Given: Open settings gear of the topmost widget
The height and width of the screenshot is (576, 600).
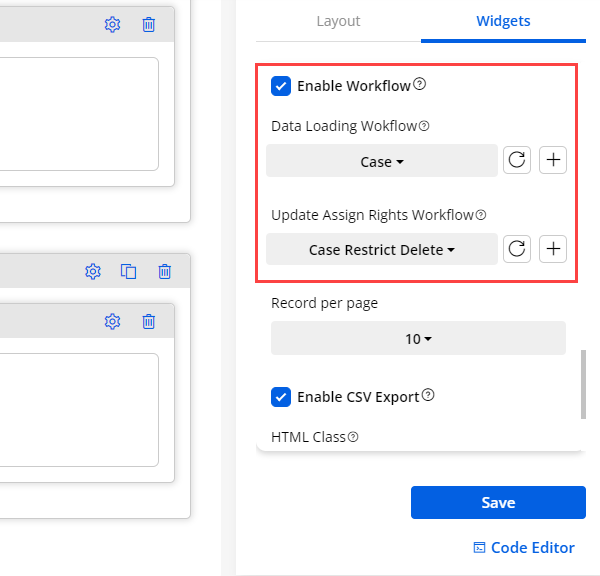Looking at the screenshot, I should (x=113, y=25).
